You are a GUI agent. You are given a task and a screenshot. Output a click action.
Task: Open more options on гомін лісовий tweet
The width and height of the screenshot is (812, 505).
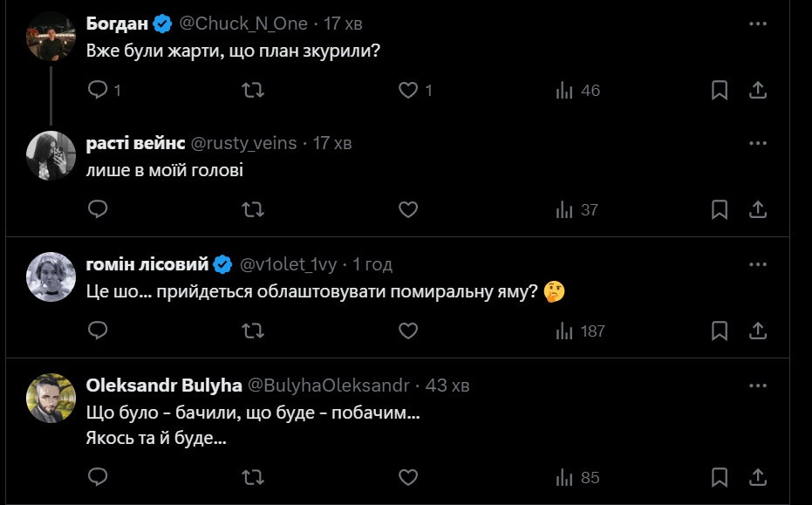pyautogui.click(x=758, y=264)
